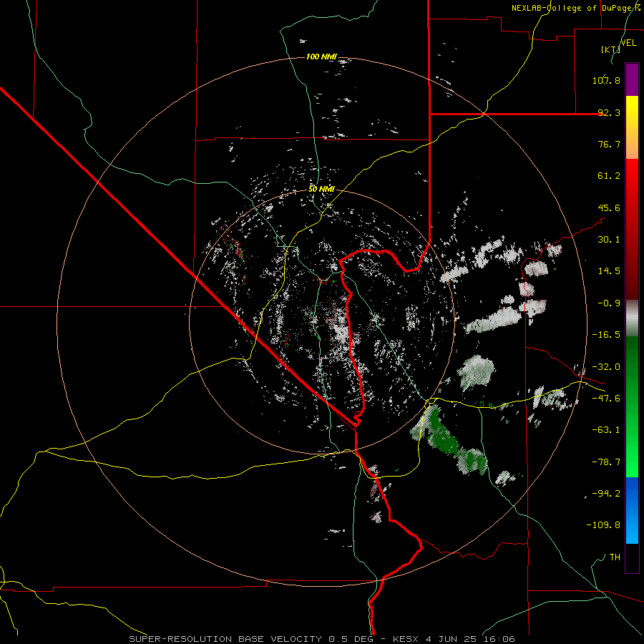Image resolution: width=644 pixels, height=644 pixels.
Task: Click the 100 NMI range ring label
Action: [x=321, y=57]
